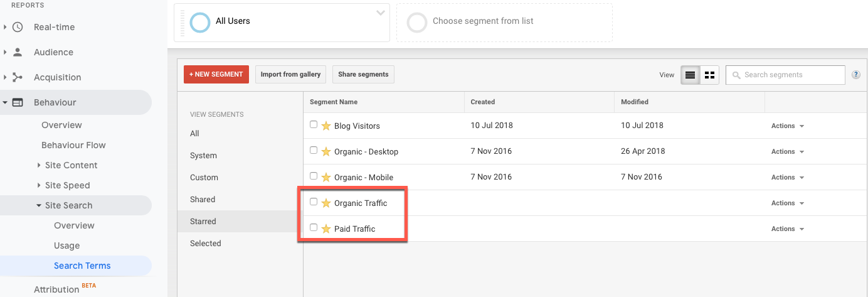Toggle star on Paid Traffic segment
This screenshot has width=868, height=297.
326,229
